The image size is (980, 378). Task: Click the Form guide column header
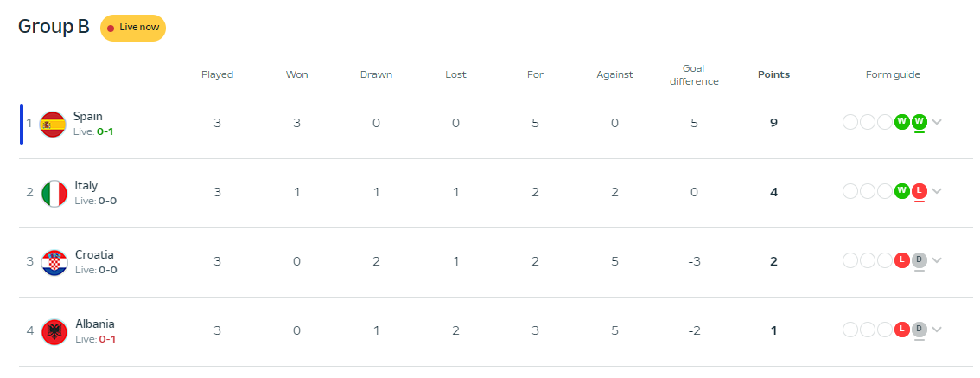pyautogui.click(x=893, y=74)
